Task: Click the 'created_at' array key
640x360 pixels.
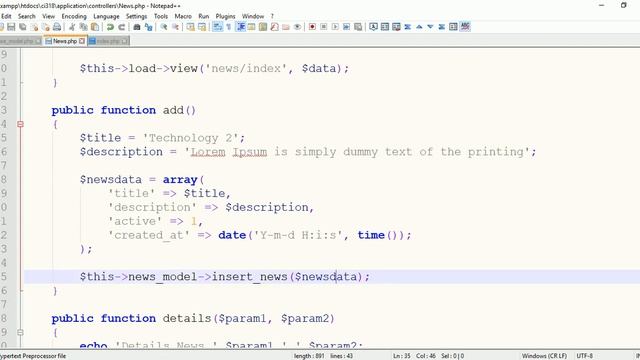Action: click(x=149, y=235)
